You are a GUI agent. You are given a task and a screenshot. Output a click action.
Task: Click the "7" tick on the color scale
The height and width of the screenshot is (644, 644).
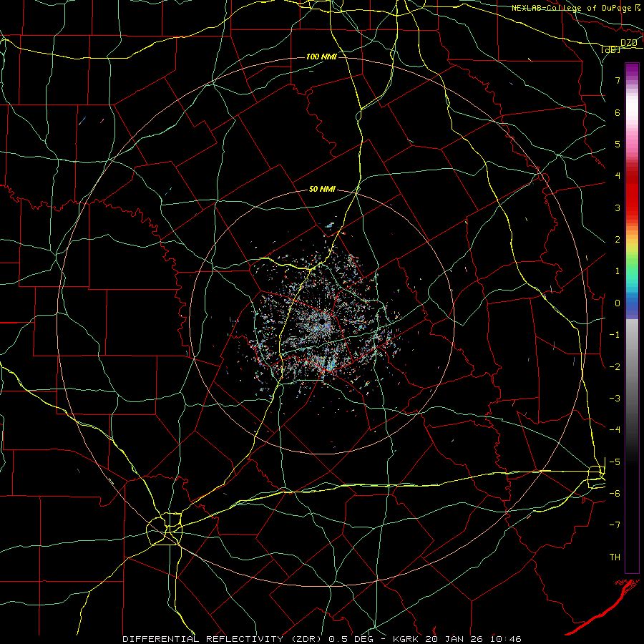click(x=618, y=80)
